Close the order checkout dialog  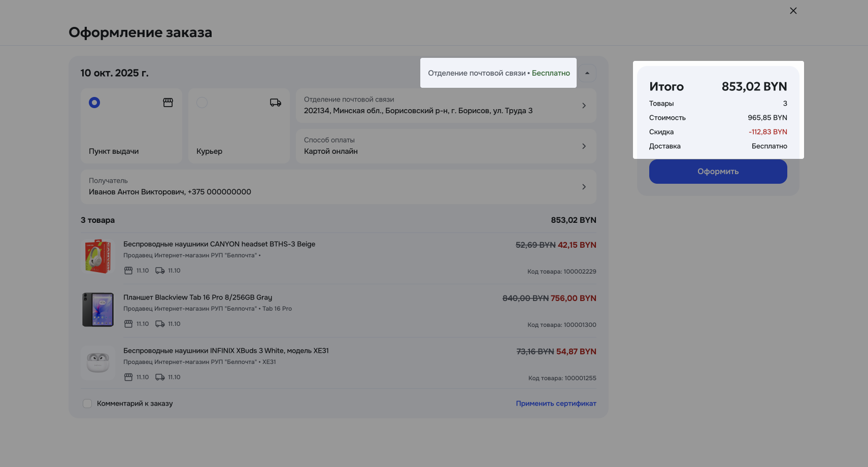pos(793,11)
